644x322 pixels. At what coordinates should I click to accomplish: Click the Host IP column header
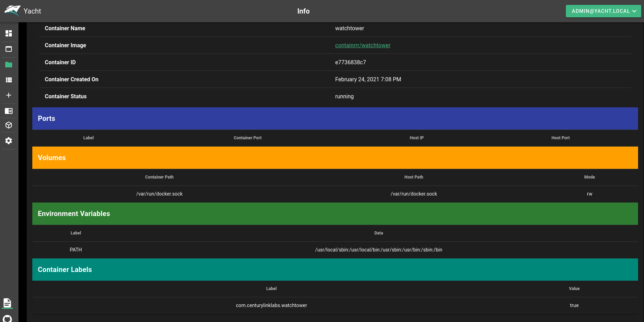tap(416, 138)
